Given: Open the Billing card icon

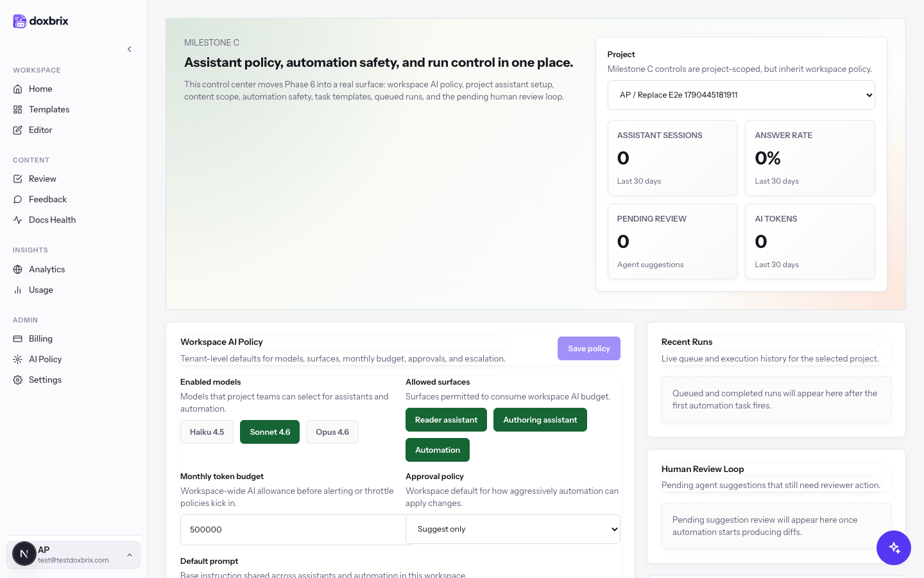Looking at the screenshot, I should (18, 339).
